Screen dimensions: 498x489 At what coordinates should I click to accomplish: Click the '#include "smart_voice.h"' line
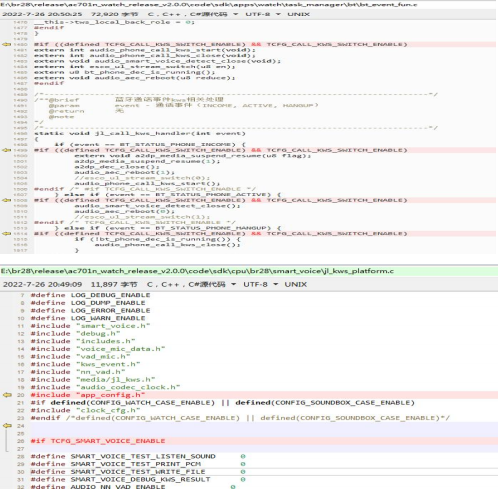coord(90,326)
